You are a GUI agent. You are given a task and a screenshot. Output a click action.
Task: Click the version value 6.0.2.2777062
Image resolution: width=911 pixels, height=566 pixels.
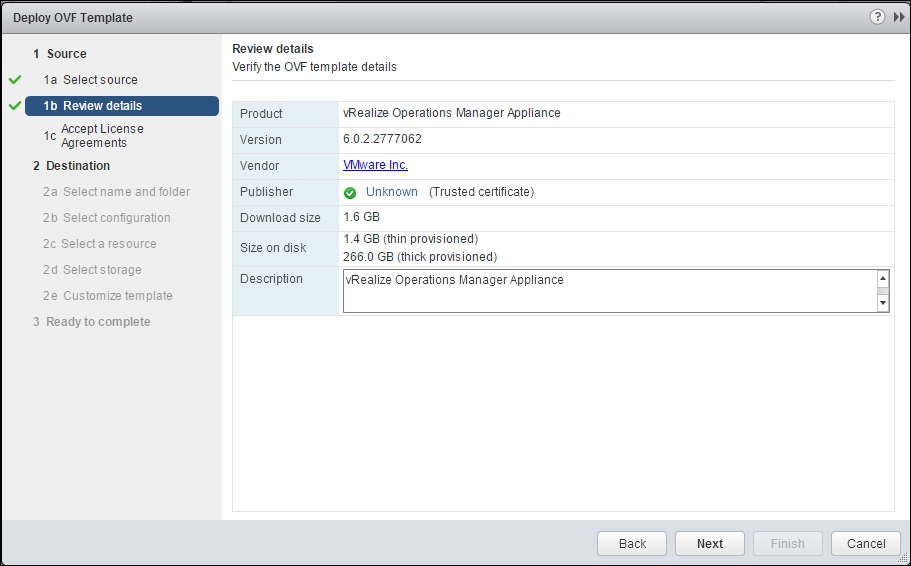point(382,139)
